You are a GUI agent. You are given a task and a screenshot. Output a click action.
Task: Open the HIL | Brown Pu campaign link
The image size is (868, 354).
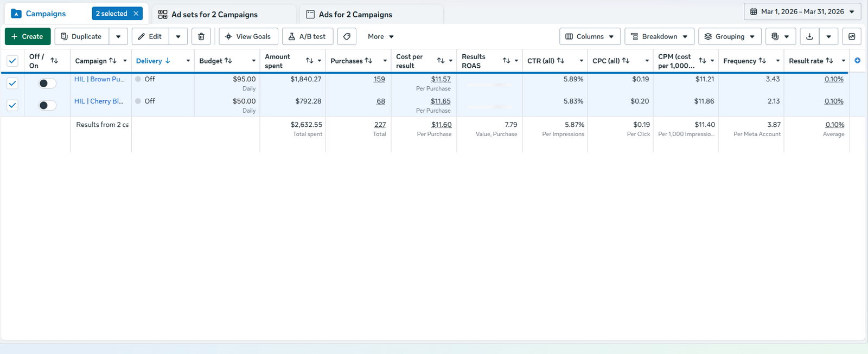[99, 79]
